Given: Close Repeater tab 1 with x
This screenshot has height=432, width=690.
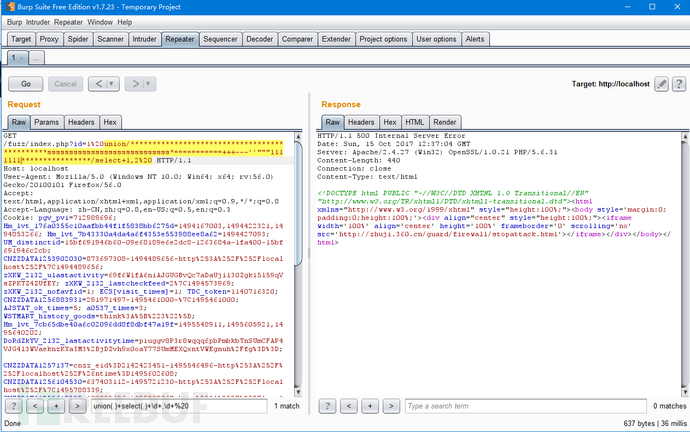Looking at the screenshot, I should (x=22, y=58).
